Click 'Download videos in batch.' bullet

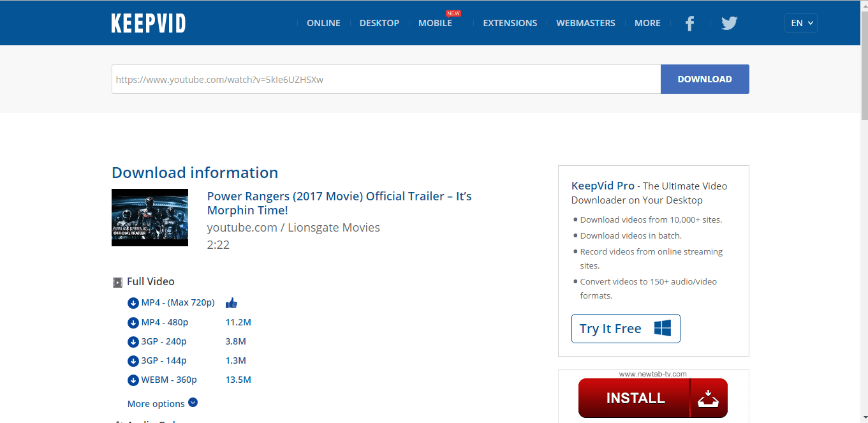click(x=631, y=235)
